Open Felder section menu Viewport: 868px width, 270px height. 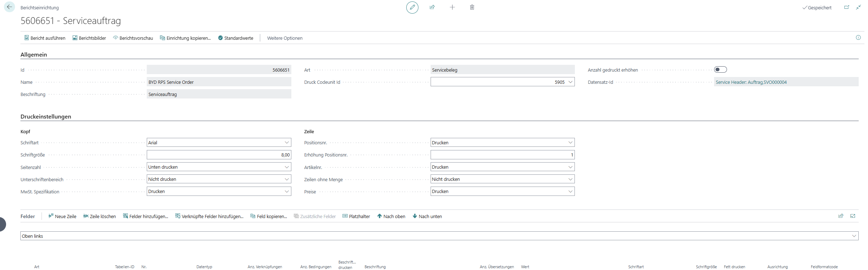click(28, 216)
